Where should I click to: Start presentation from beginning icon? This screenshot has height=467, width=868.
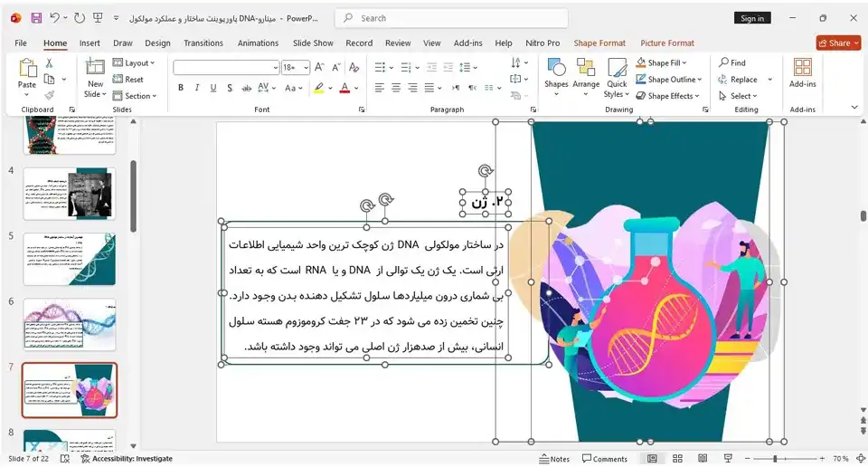(98, 18)
